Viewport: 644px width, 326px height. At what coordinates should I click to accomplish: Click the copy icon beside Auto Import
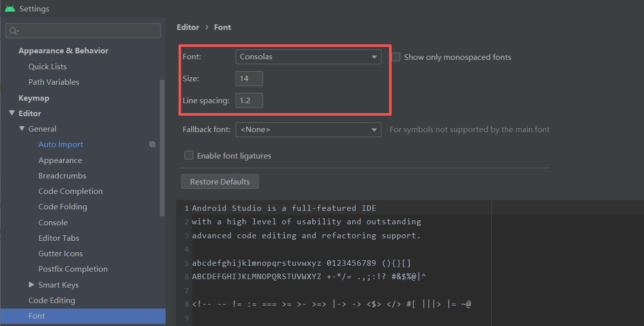pyautogui.click(x=153, y=145)
